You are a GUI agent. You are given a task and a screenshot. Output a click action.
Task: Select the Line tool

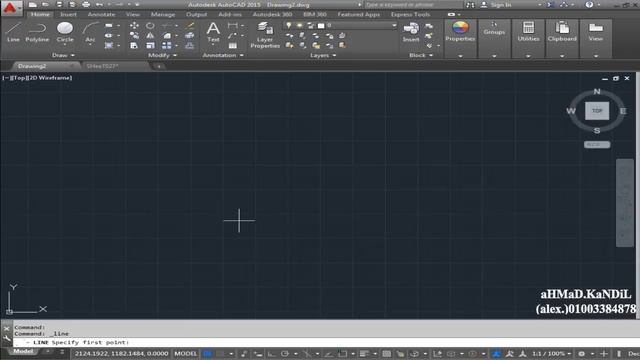(x=13, y=33)
